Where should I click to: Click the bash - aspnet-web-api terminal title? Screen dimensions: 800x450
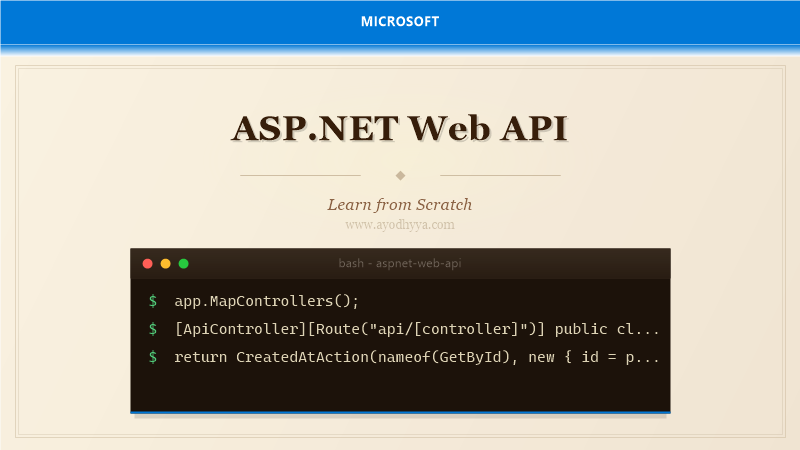[x=400, y=263]
